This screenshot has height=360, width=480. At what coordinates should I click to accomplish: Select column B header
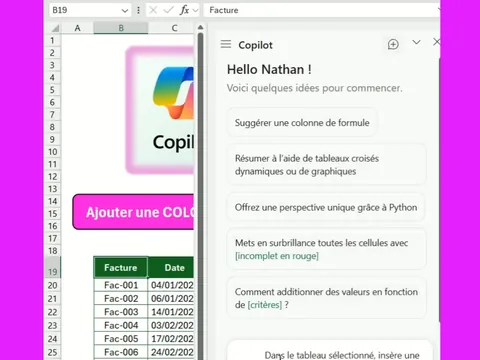121,28
